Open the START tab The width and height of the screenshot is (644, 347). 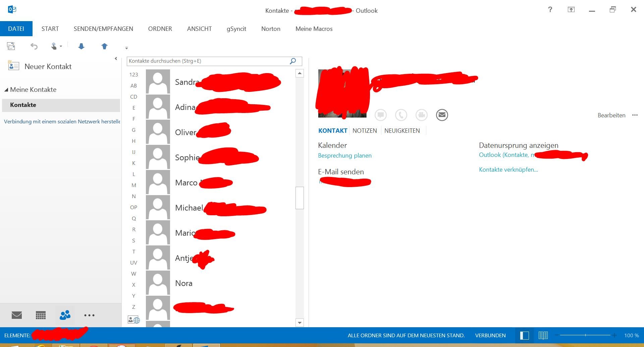coord(50,29)
